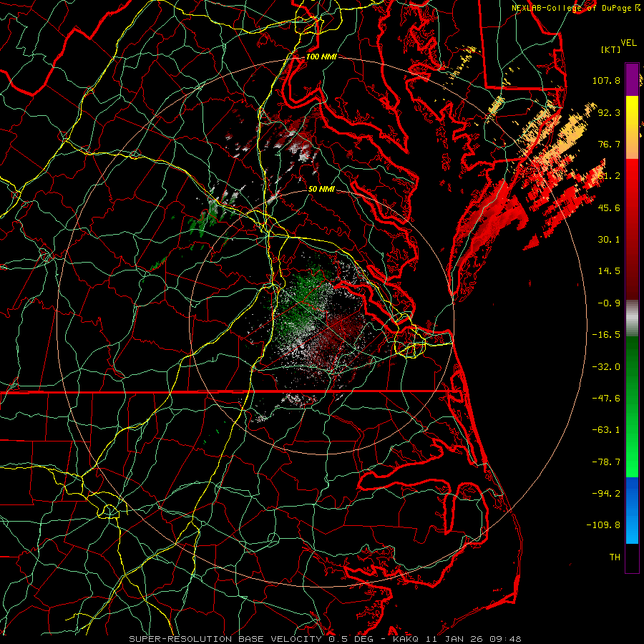This screenshot has height=644, width=644.
Task: Click the 14.5 velocity scale value
Action: (x=609, y=271)
